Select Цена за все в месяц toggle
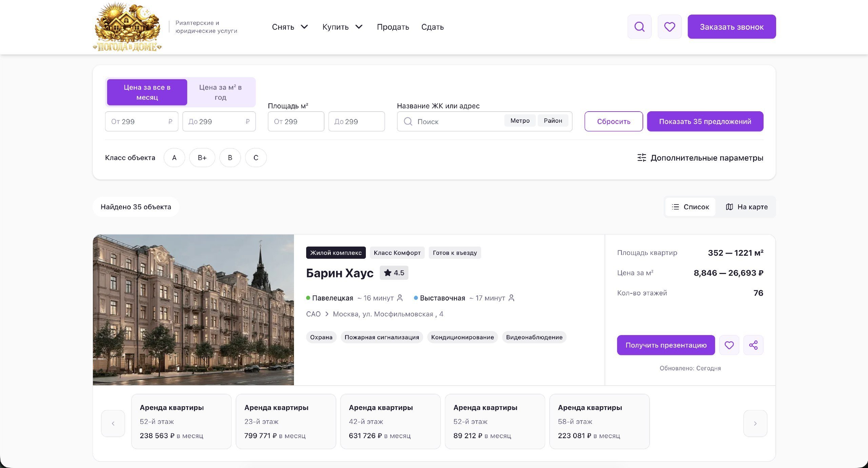868x468 pixels. (x=147, y=92)
